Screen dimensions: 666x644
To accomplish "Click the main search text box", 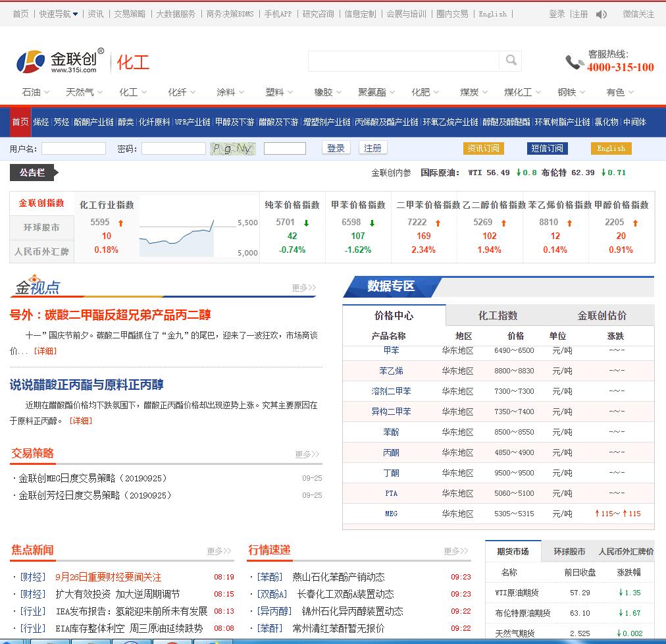I will pos(403,61).
